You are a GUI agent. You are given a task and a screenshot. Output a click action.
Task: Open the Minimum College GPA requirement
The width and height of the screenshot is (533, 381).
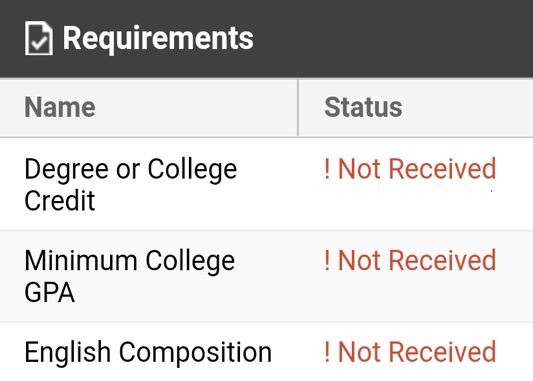coord(130,276)
